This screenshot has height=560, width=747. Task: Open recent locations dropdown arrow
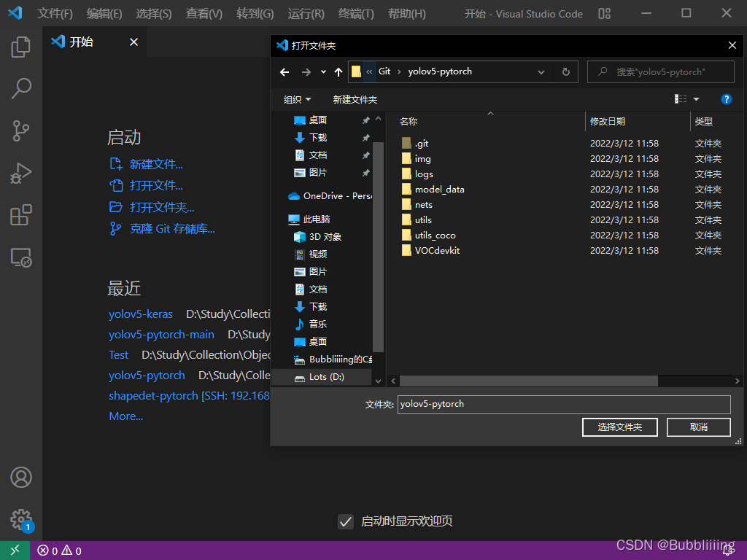323,72
